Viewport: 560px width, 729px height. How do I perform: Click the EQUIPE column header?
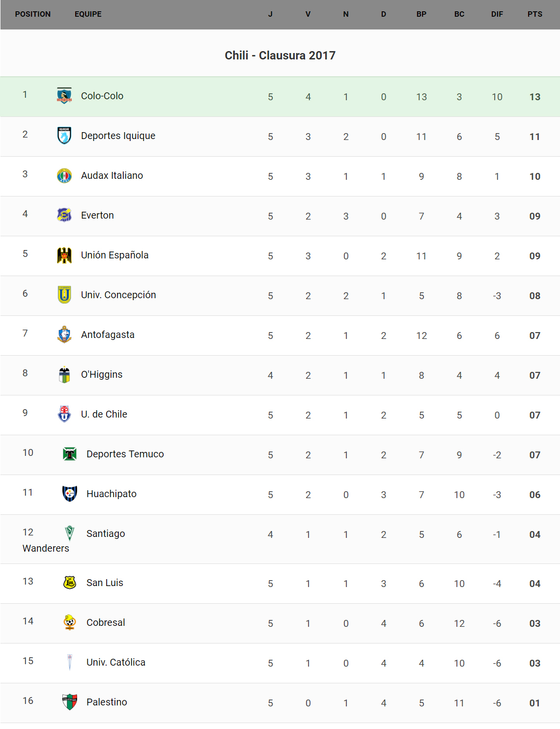(x=88, y=14)
